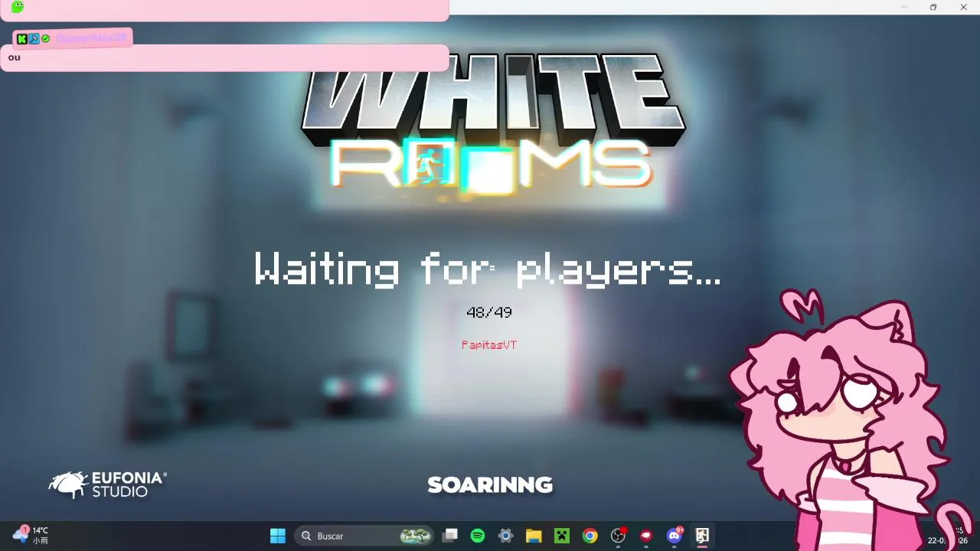The width and height of the screenshot is (980, 551).
Task: Click the SOARINNG logo text
Action: point(490,485)
